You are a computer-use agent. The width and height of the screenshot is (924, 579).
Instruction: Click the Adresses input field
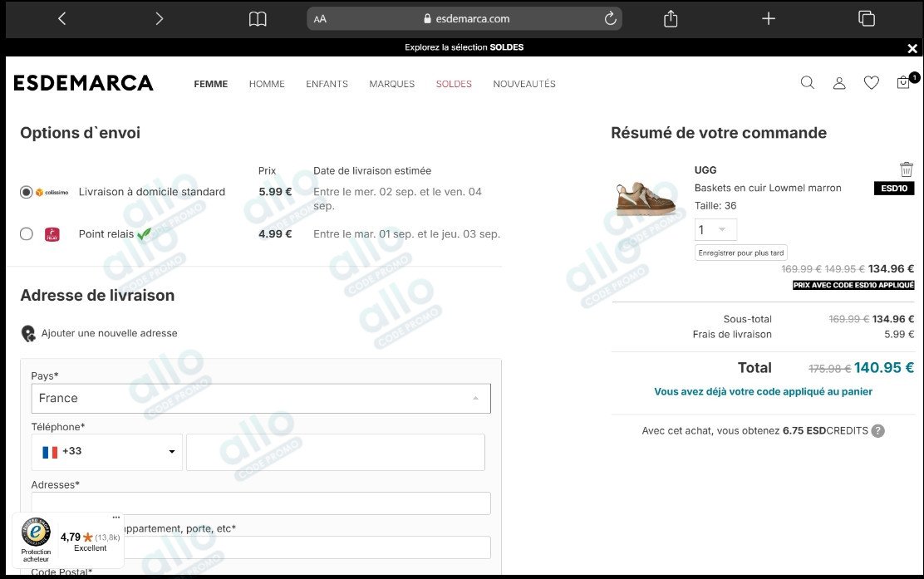261,503
